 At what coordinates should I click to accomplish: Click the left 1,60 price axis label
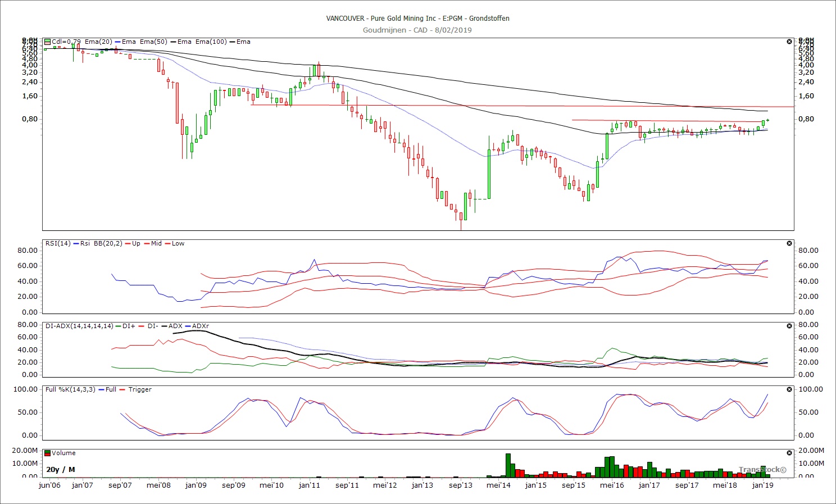[30, 96]
